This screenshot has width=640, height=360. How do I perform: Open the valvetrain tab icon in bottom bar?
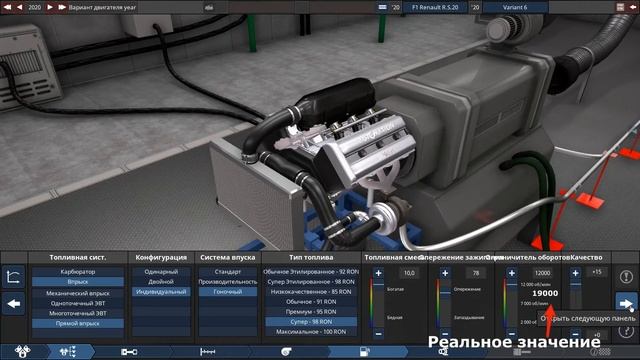[x=68, y=351]
